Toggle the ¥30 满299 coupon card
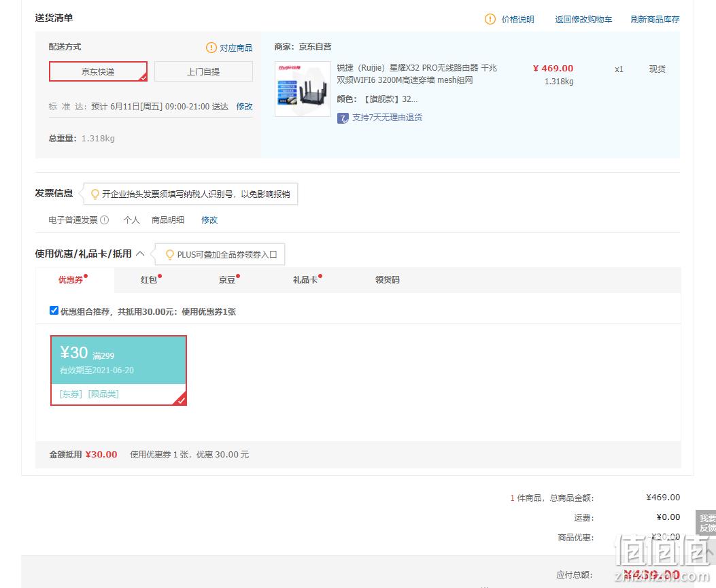The width and height of the screenshot is (716, 588). [118, 370]
